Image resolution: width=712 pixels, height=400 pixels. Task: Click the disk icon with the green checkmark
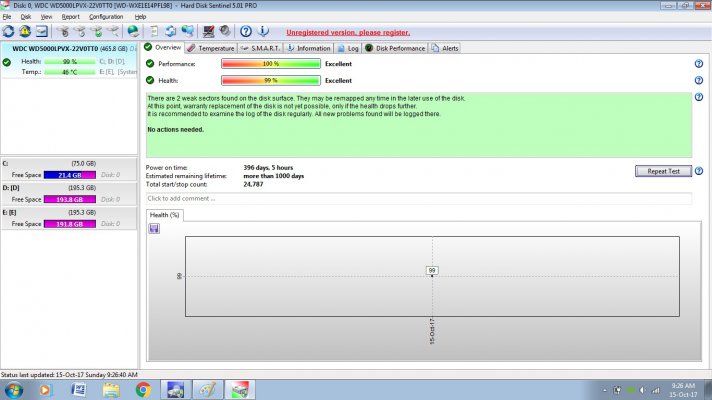coord(97,31)
